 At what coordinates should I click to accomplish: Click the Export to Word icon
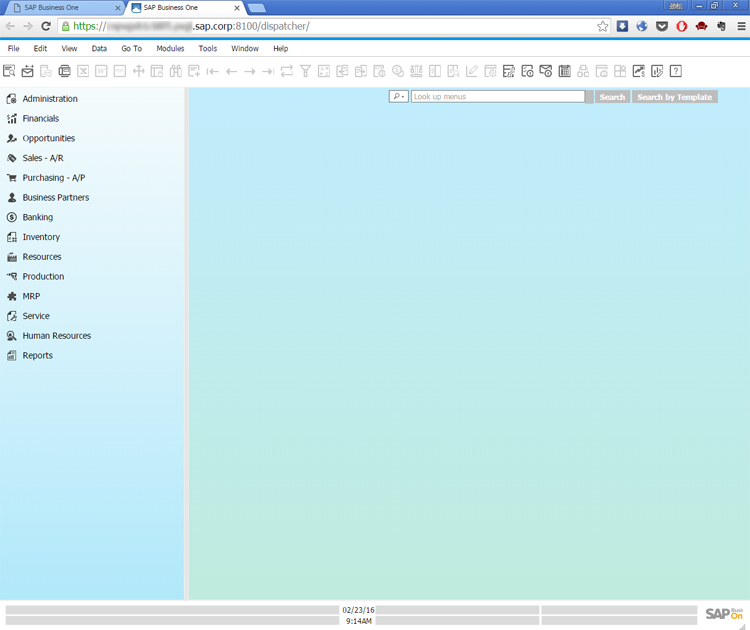pyautogui.click(x=101, y=71)
